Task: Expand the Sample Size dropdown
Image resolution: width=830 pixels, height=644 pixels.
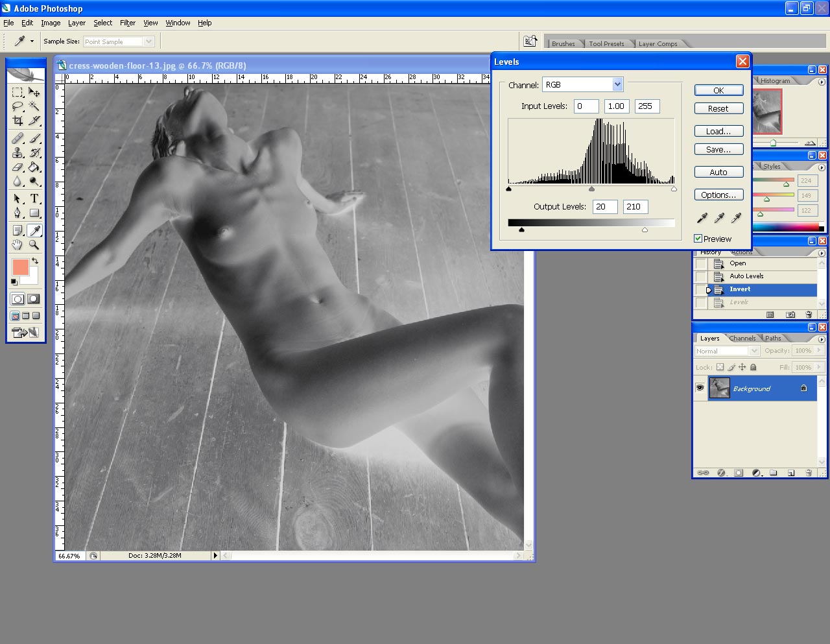Action: (x=149, y=42)
